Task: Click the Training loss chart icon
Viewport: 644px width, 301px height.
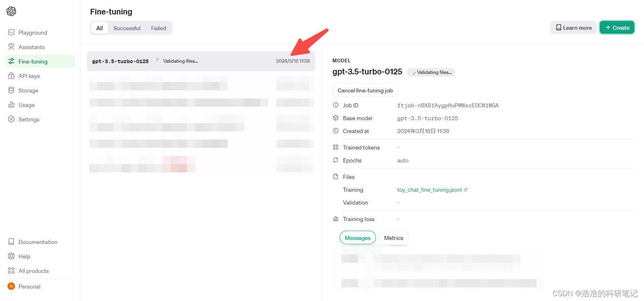Action: [336, 219]
